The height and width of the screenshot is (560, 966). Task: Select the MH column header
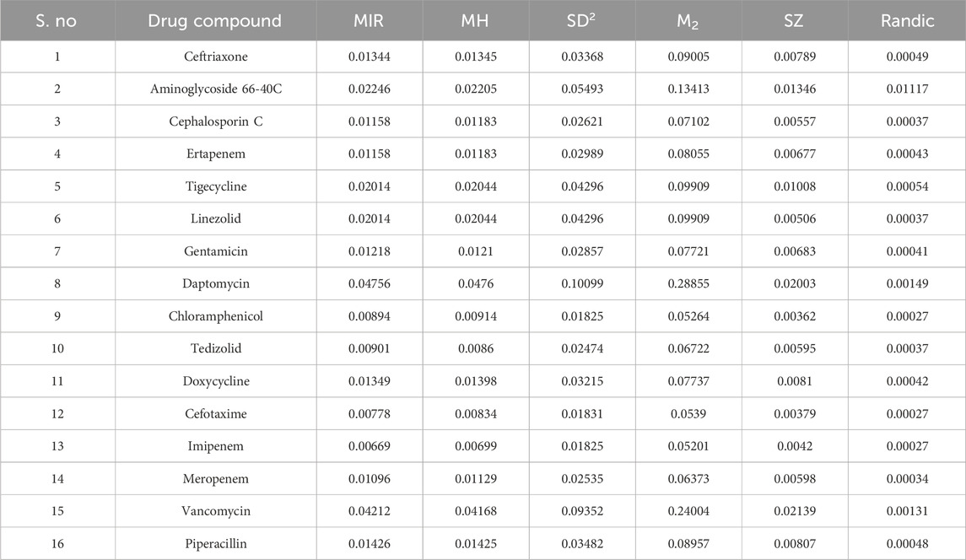click(x=477, y=21)
